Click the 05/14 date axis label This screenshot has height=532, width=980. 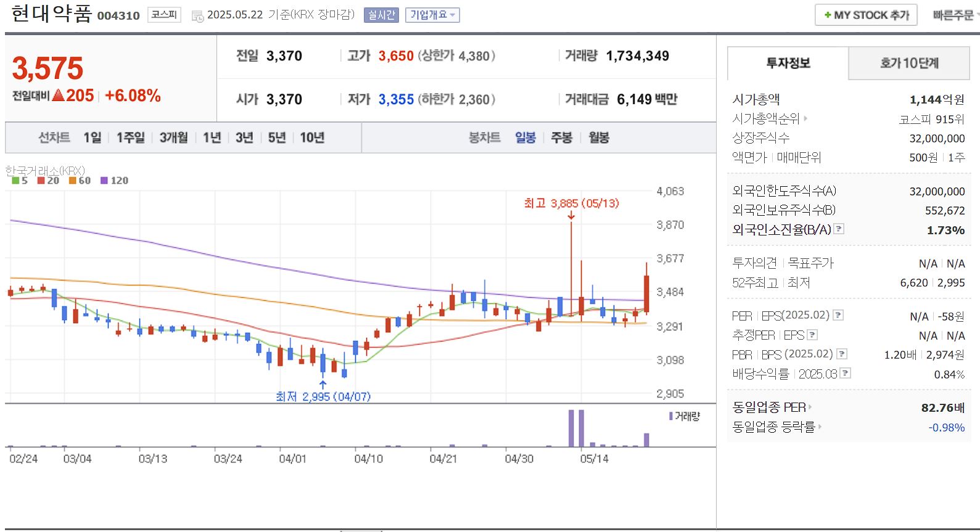594,459
